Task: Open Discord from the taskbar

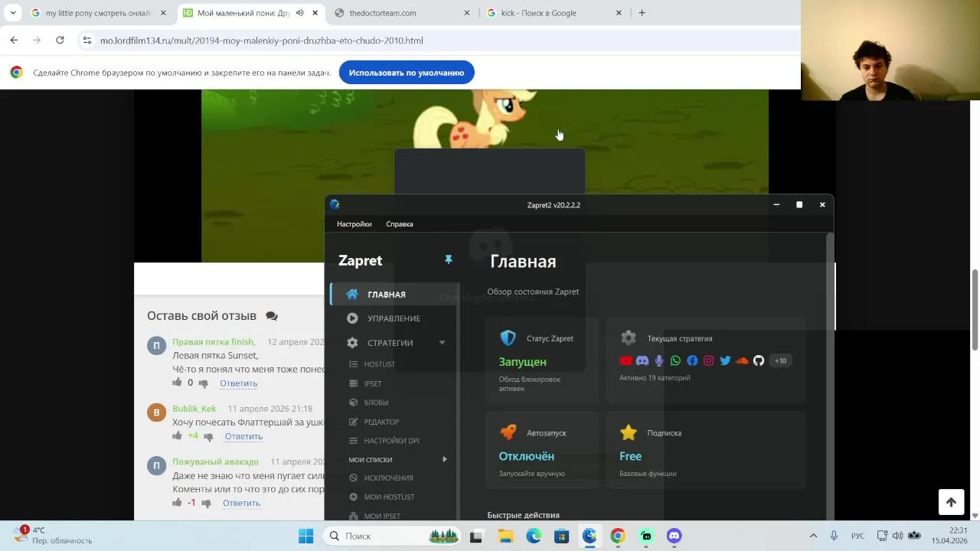Action: pos(674,536)
